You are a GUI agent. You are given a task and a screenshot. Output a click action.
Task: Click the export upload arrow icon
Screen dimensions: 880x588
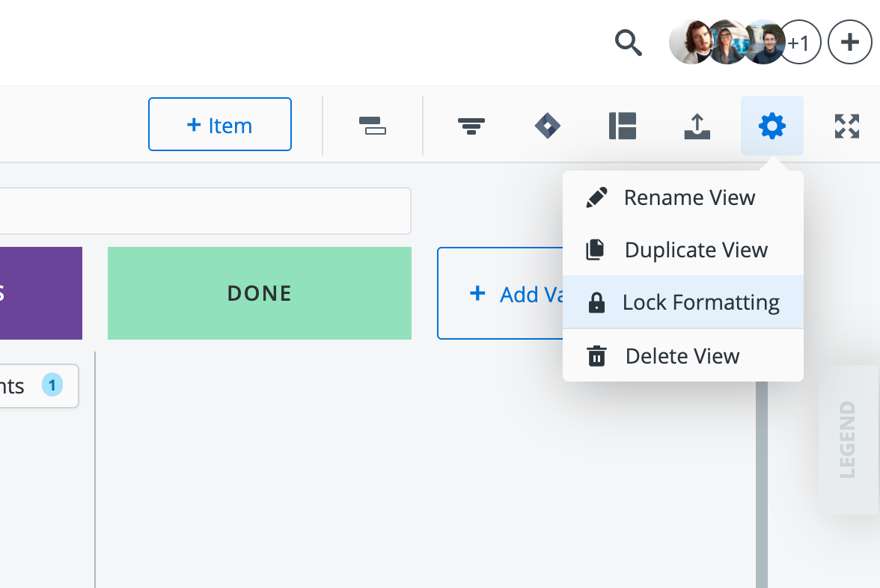[697, 126]
